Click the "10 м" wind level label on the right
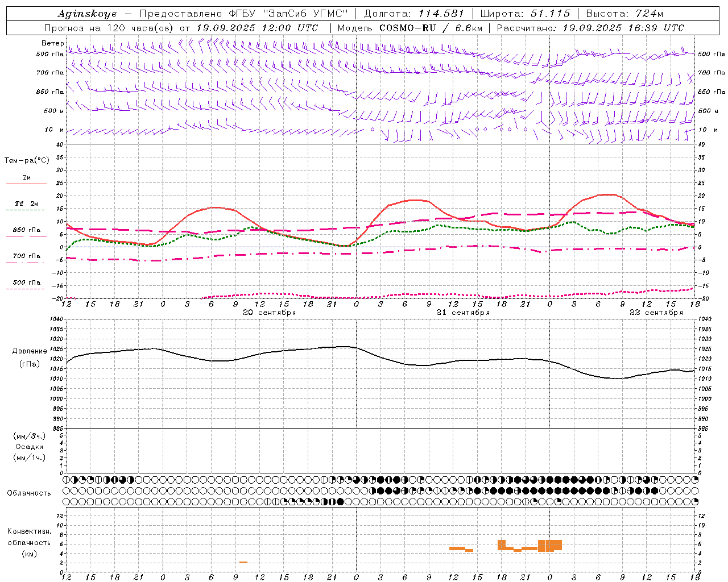This screenshot has width=728, height=582. [x=708, y=130]
